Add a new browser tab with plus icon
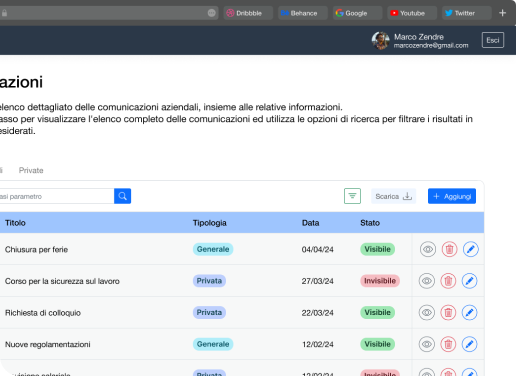 (x=503, y=13)
